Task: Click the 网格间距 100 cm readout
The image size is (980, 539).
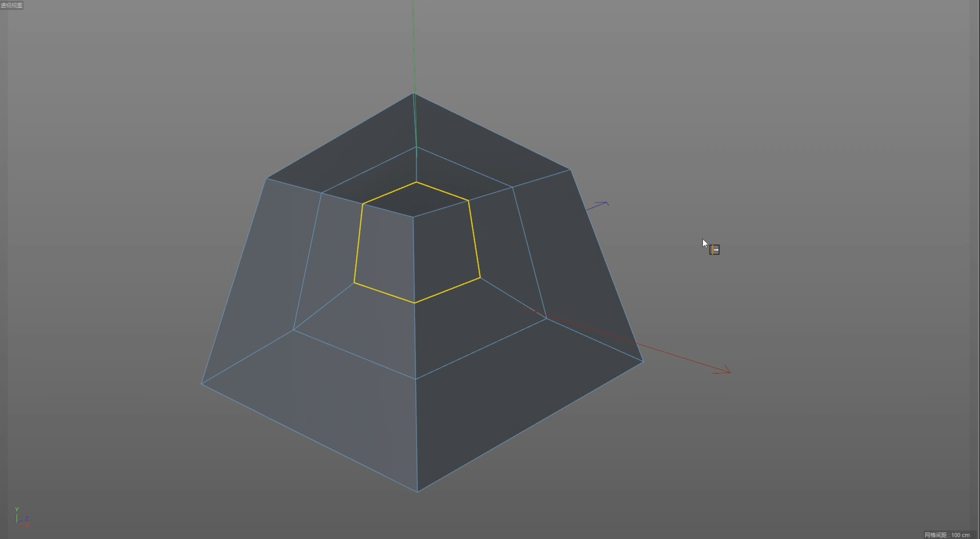Action: click(947, 535)
